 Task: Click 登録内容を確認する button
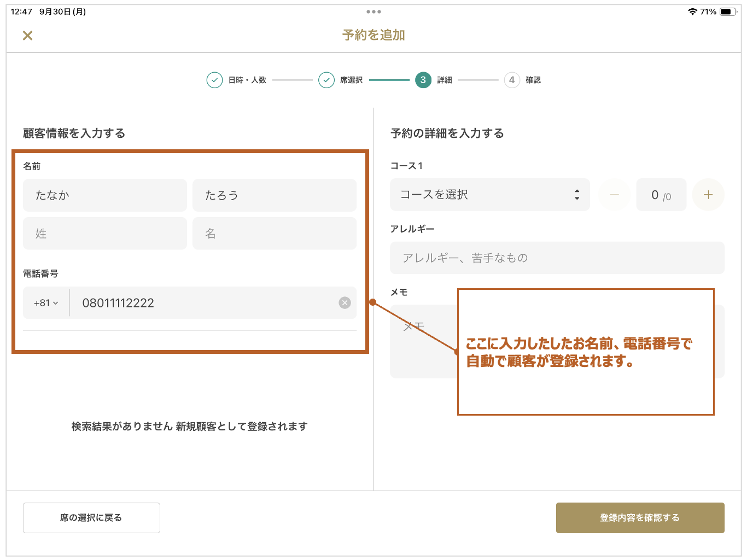(640, 518)
